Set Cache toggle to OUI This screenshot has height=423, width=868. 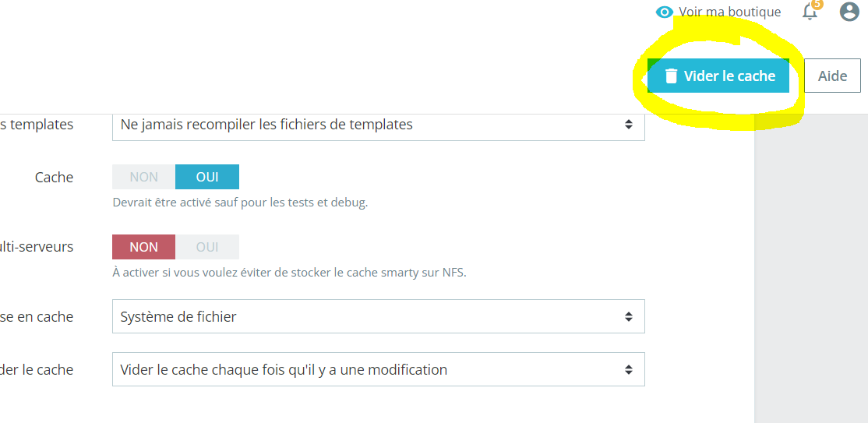click(207, 177)
